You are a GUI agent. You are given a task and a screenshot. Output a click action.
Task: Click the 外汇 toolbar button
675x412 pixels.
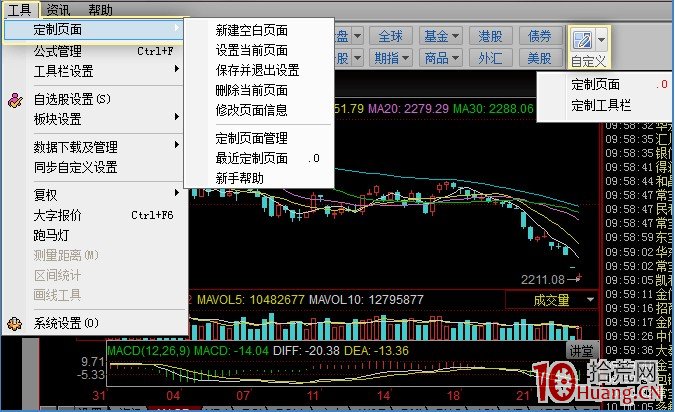pos(490,58)
